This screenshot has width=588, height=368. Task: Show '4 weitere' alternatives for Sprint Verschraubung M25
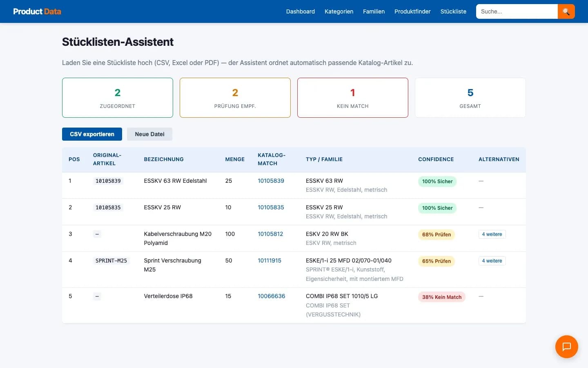coord(492,260)
